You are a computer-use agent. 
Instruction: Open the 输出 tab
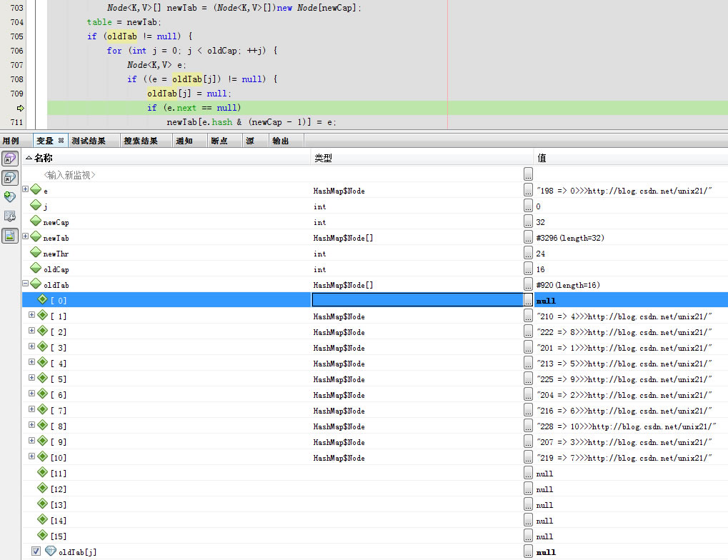pos(281,141)
